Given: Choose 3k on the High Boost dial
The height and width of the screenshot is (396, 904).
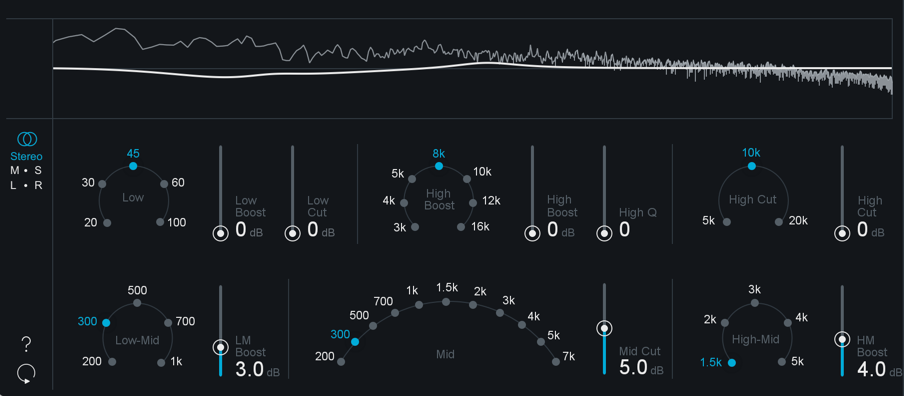Looking at the screenshot, I should (x=416, y=227).
